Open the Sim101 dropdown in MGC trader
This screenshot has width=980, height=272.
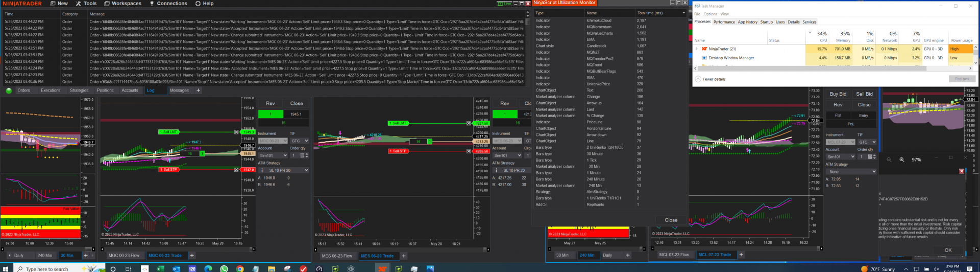click(x=273, y=155)
